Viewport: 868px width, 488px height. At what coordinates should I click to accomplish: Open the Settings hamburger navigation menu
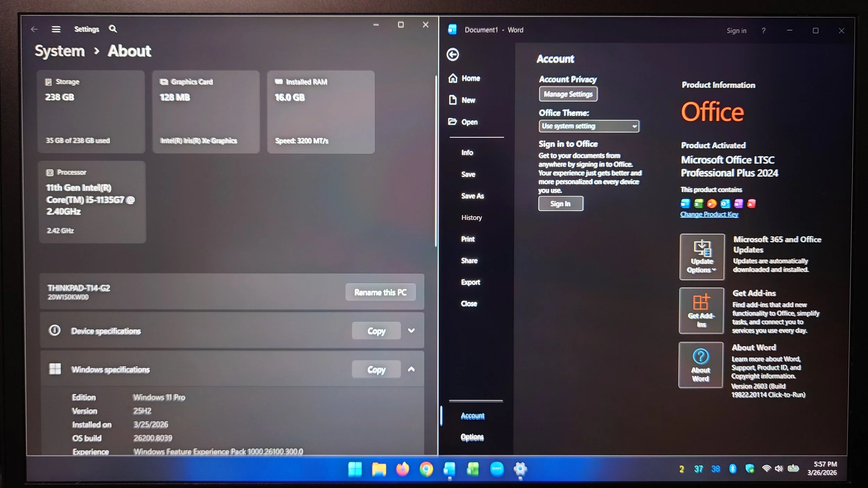tap(56, 29)
